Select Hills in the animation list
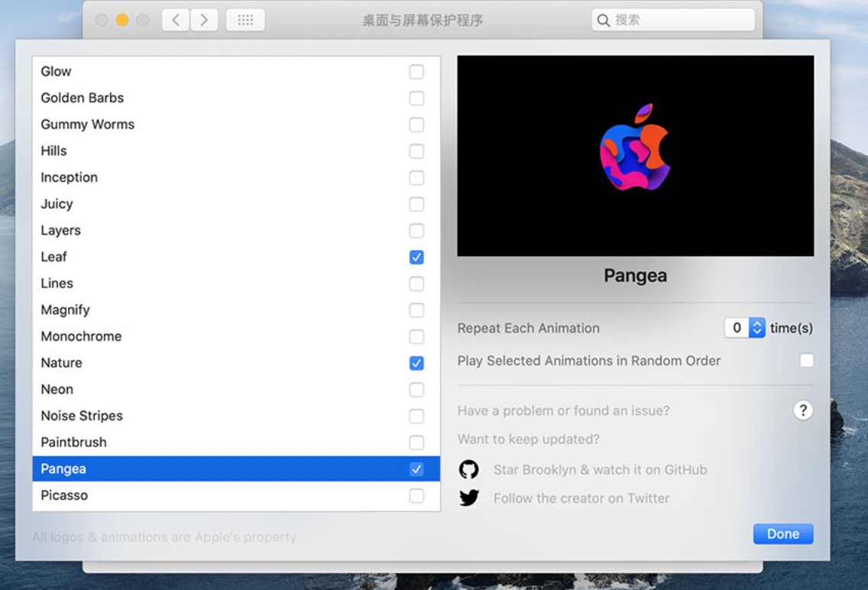 pos(236,151)
